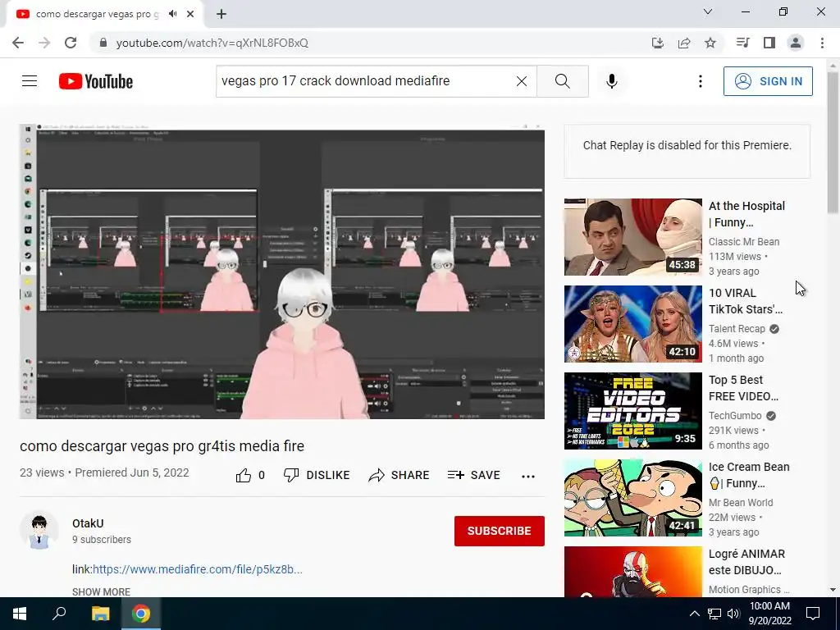Open the Chrome profile avatar
Viewport: 840px width, 630px height.
pos(796,43)
